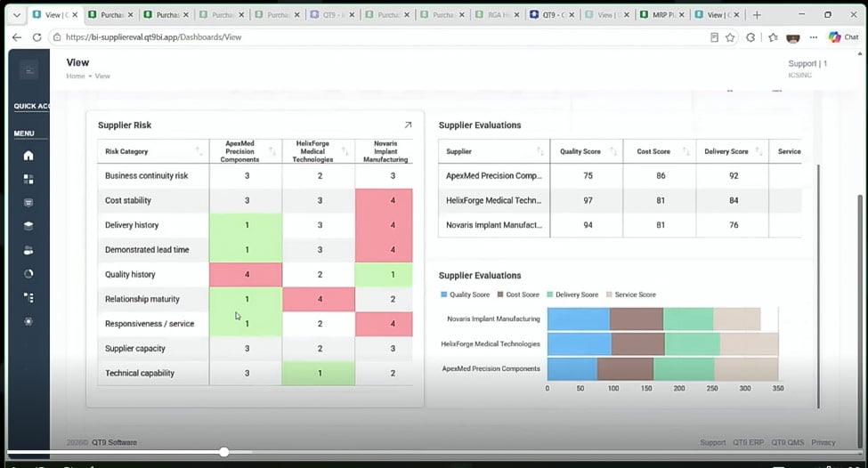
Task: Open reader view icon in address bar
Action: 714,37
